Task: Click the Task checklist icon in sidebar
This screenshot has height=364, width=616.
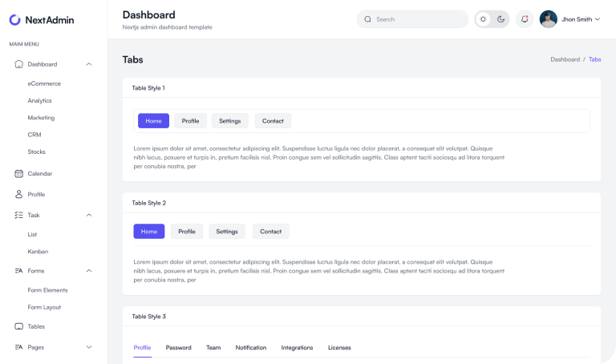Action: point(18,215)
